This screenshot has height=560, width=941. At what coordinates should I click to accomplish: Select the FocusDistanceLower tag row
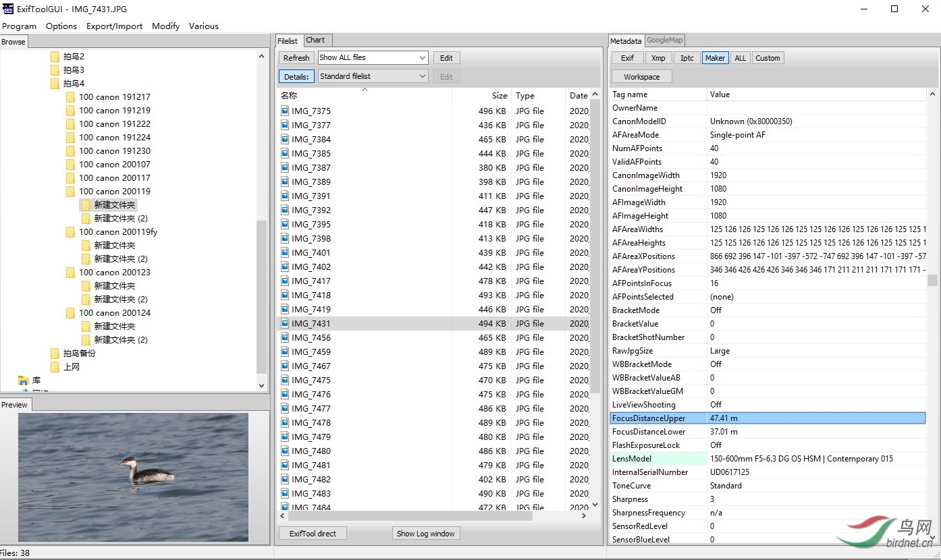[x=768, y=432]
